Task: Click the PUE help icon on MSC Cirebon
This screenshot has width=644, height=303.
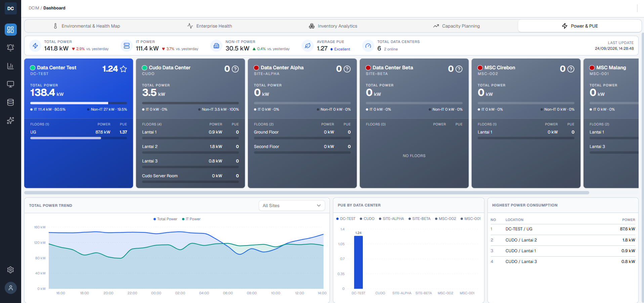Action: [x=571, y=69]
